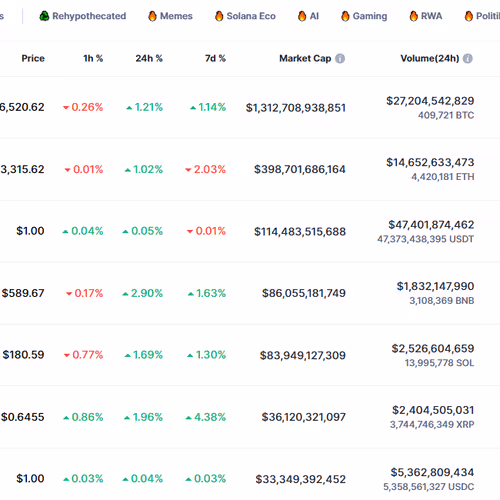Click the 24h change 1.02%
The width and height of the screenshot is (500, 500).
[x=144, y=169]
